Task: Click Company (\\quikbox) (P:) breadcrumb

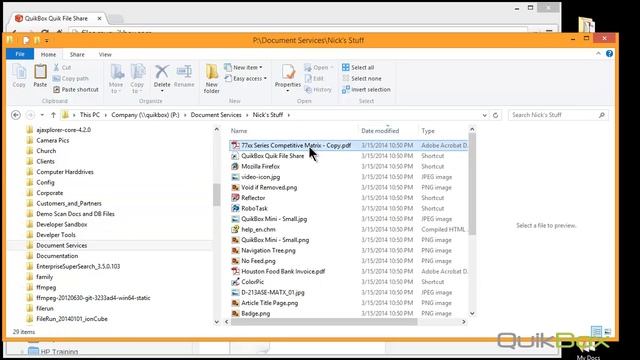Action: point(145,115)
